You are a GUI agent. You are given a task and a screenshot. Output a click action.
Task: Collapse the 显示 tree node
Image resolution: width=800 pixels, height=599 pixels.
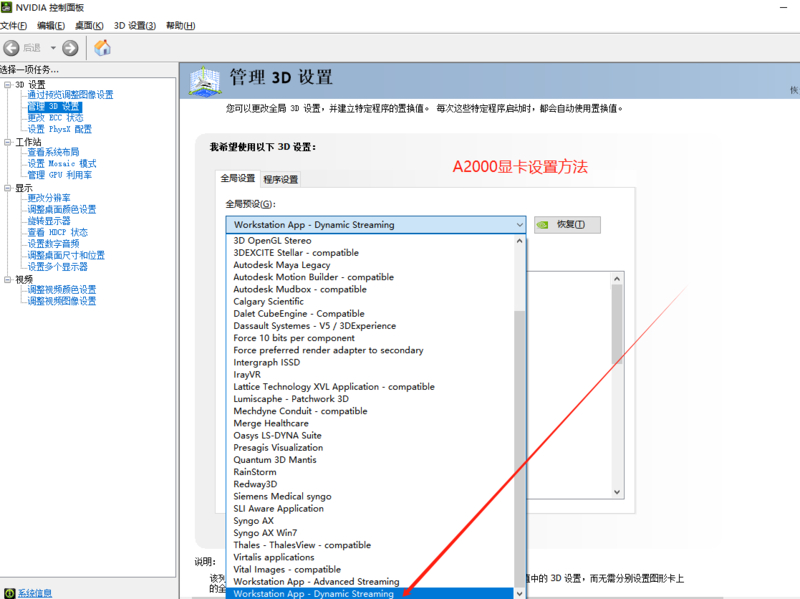point(8,188)
